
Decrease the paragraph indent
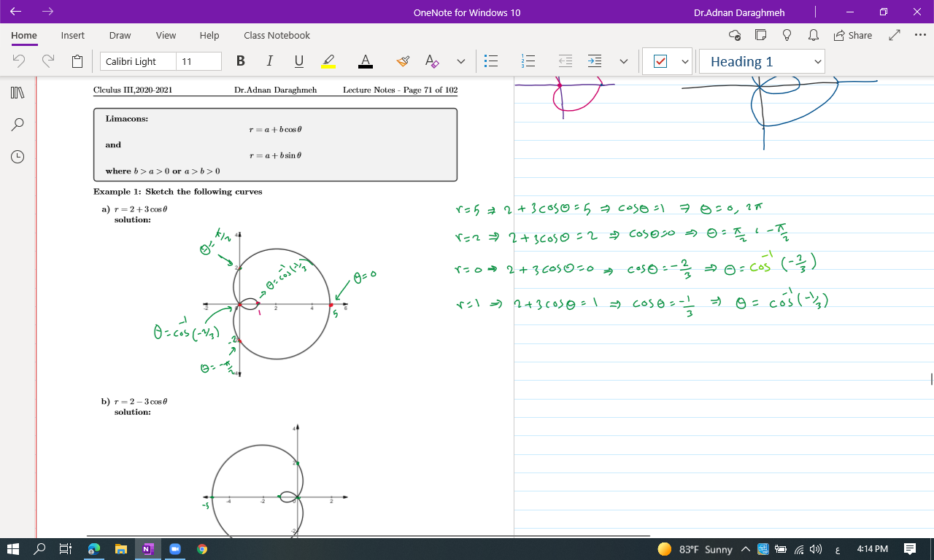[566, 61]
